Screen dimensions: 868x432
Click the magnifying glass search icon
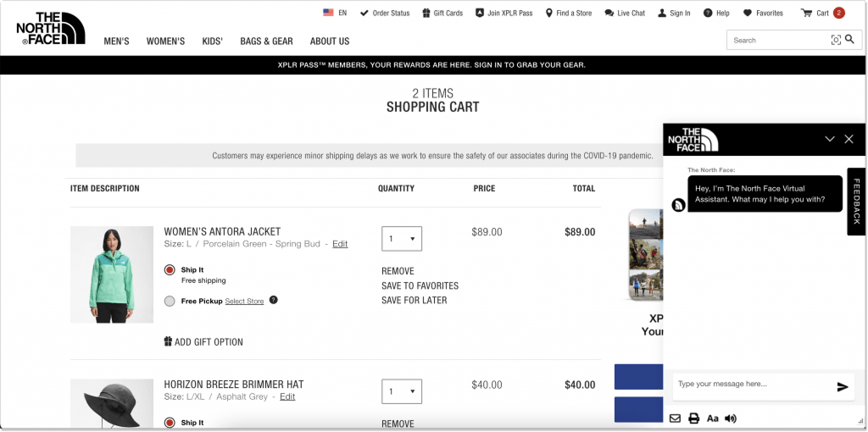pos(849,40)
